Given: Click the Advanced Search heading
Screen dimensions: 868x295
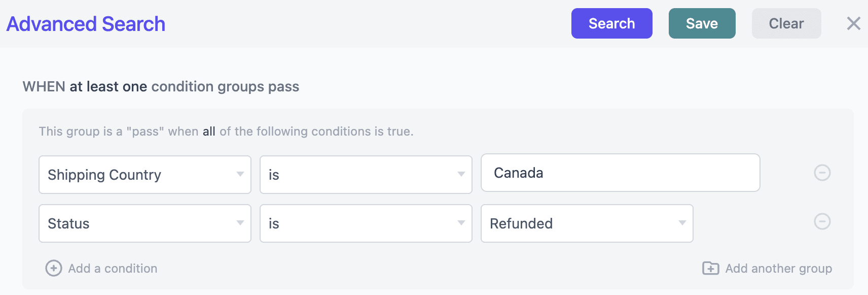Looking at the screenshot, I should point(86,24).
